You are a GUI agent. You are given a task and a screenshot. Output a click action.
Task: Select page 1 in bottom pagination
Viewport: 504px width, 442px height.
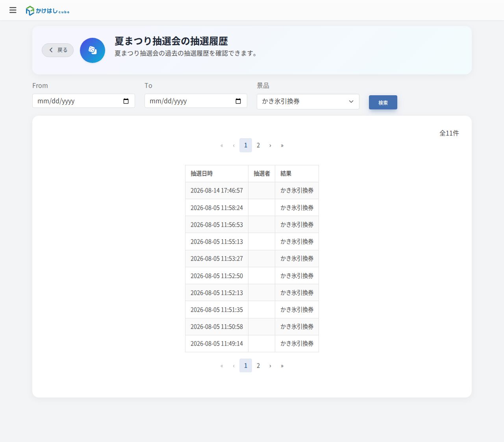(x=246, y=366)
